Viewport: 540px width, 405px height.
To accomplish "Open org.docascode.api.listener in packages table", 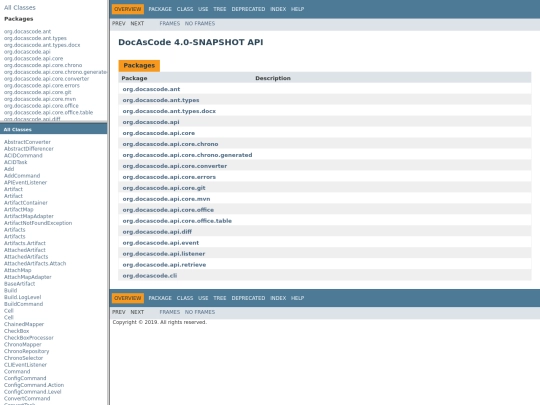I will [x=164, y=254].
